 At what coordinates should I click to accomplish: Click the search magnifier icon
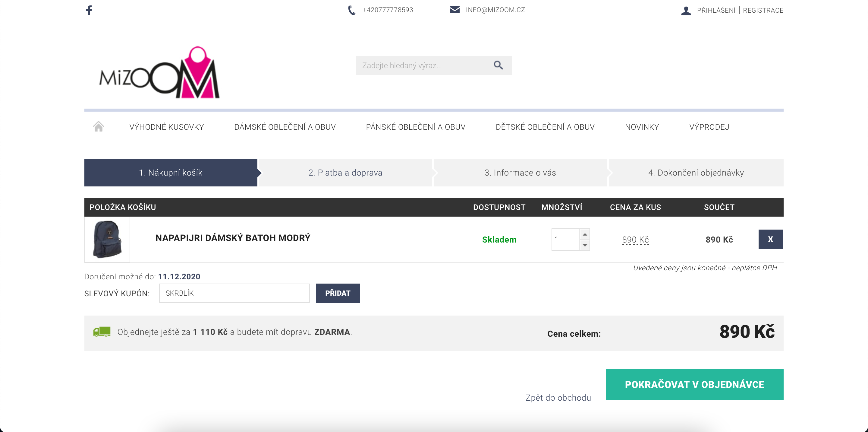498,65
